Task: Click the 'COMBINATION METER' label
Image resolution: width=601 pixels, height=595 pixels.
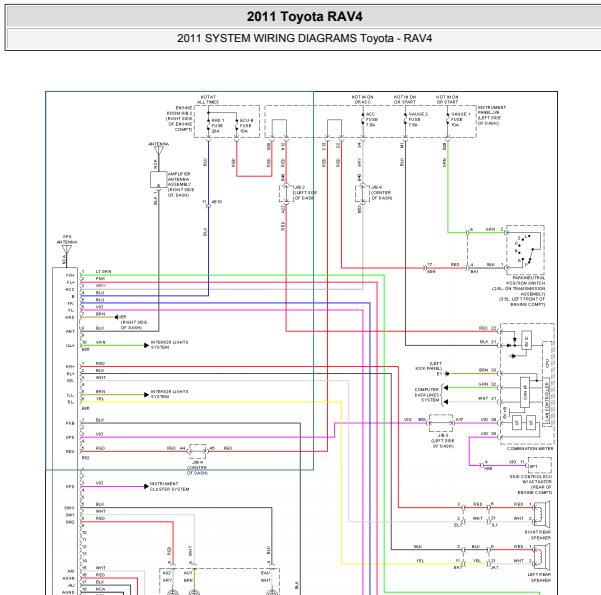Action: tap(530, 448)
